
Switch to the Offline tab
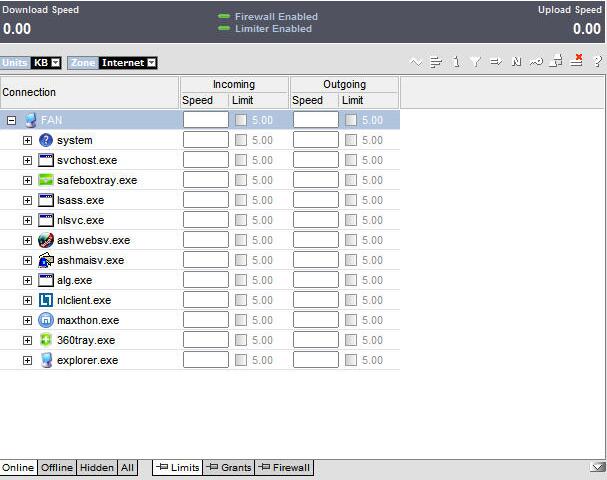(57, 468)
